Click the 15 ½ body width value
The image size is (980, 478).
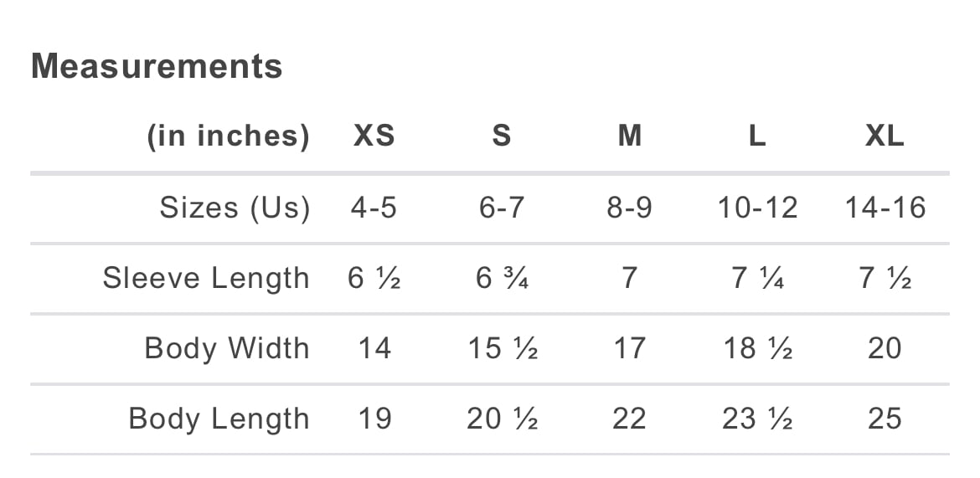click(501, 348)
